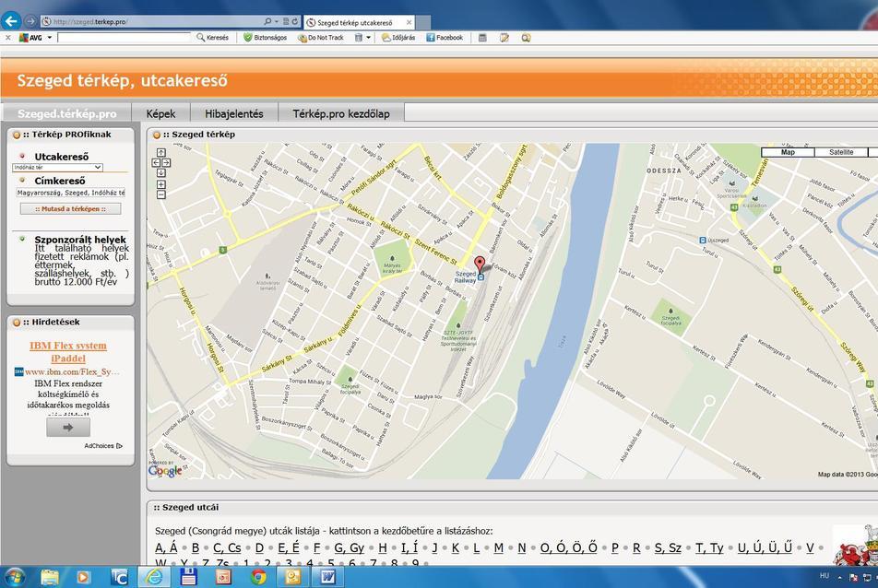Go forward with the browser forward arrow

(30, 21)
